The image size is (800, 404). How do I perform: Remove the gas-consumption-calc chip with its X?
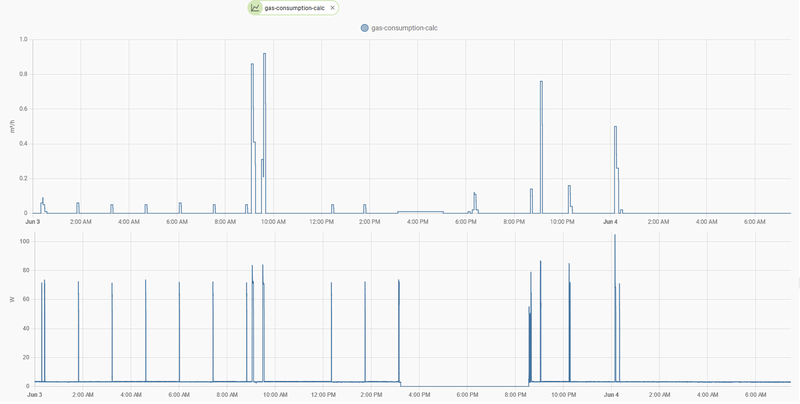click(x=332, y=8)
